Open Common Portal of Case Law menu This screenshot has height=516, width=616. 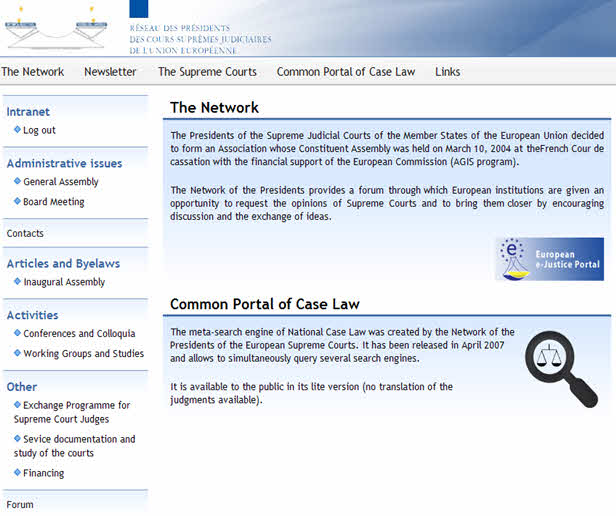coord(346,72)
